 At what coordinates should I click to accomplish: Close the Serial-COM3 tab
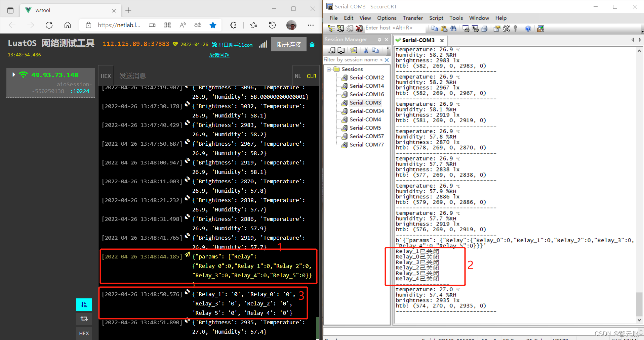(442, 40)
